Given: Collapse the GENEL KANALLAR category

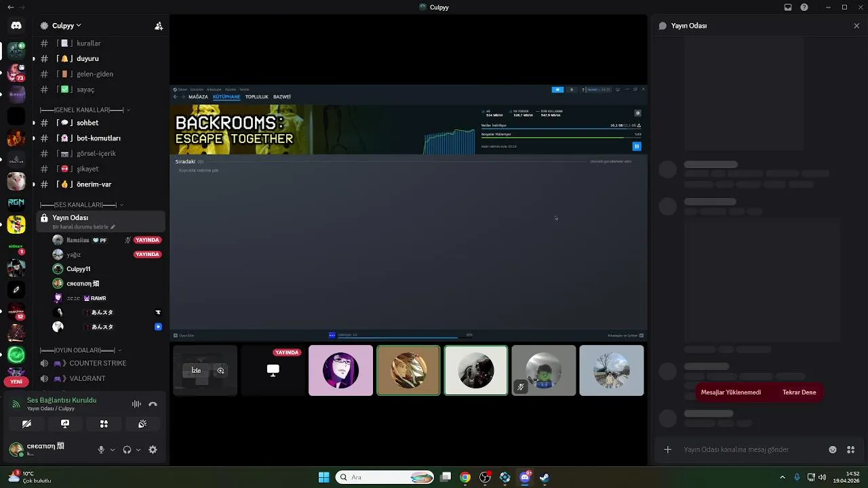Looking at the screenshot, I should pos(85,110).
